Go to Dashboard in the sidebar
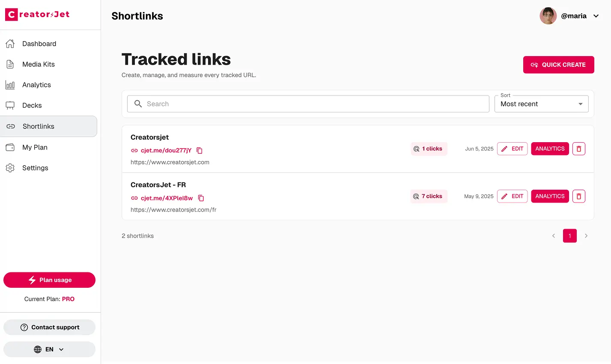Screen dimensions: 611x364 (x=39, y=43)
